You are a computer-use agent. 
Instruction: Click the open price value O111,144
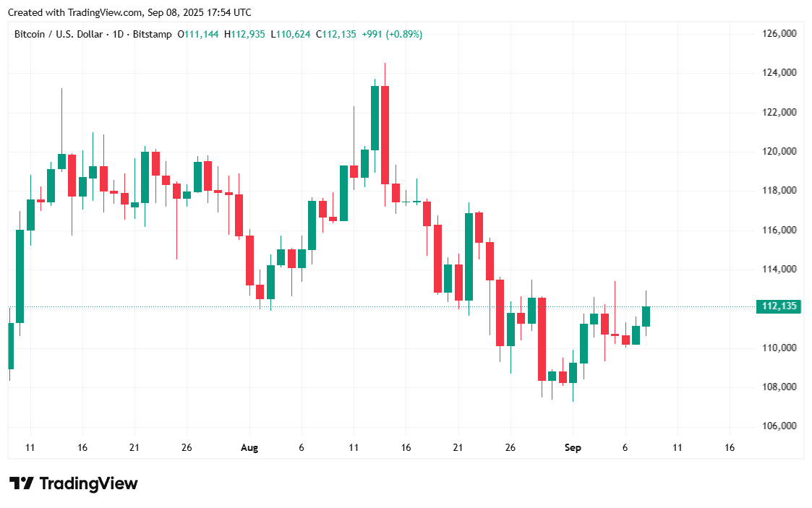(197, 34)
